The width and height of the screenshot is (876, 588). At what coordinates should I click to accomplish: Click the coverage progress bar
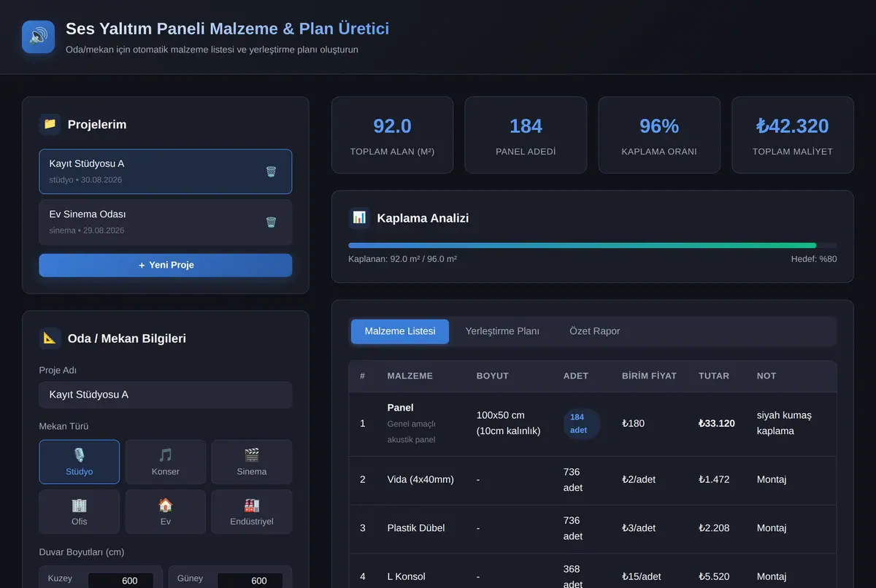(x=593, y=245)
